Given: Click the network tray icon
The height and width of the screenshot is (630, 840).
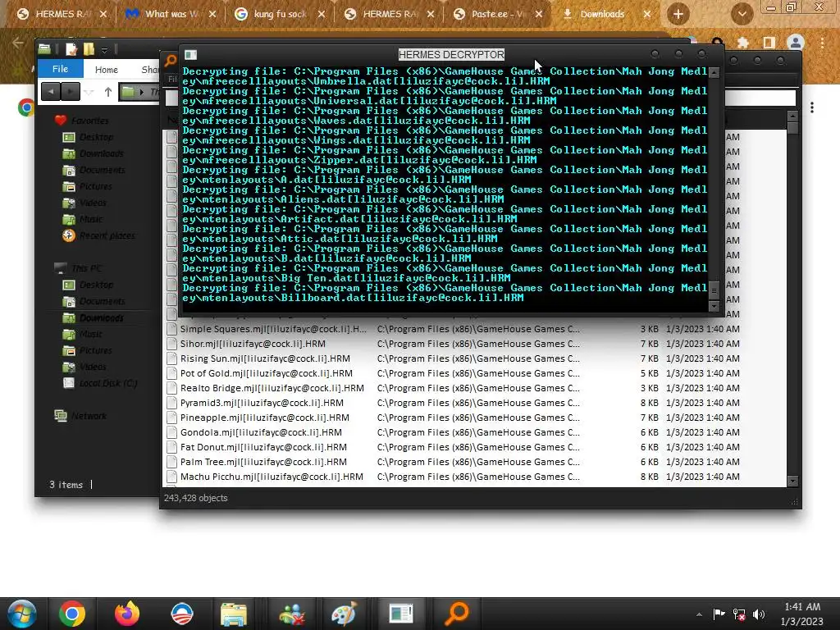Looking at the screenshot, I should tap(739, 614).
